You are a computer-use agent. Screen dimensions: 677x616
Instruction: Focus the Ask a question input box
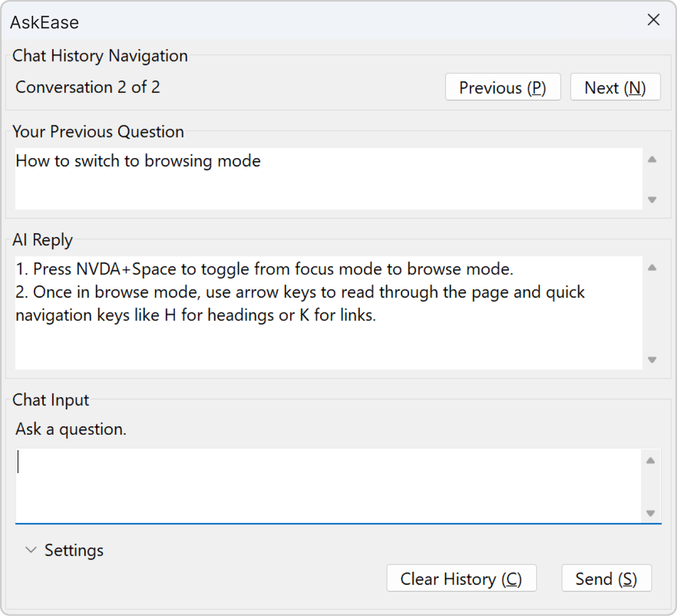click(327, 486)
